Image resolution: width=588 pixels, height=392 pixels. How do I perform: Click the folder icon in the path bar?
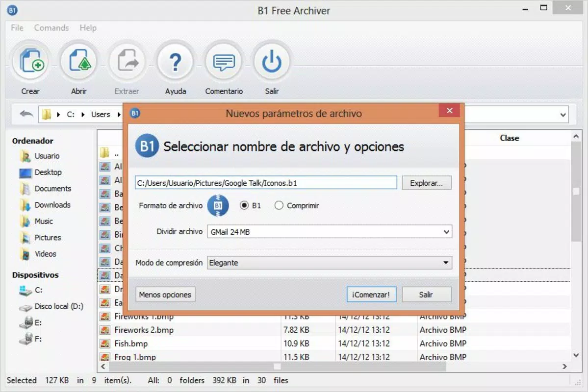coord(47,114)
